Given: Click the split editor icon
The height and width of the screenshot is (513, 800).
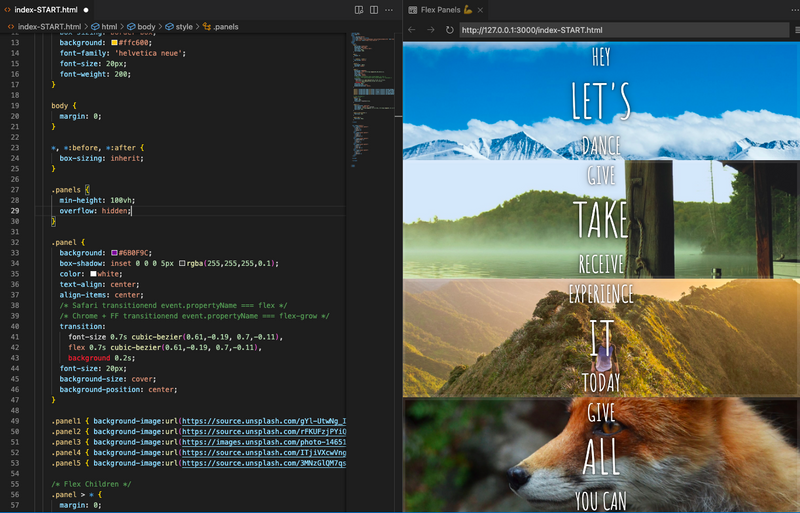Looking at the screenshot, I should [375, 9].
